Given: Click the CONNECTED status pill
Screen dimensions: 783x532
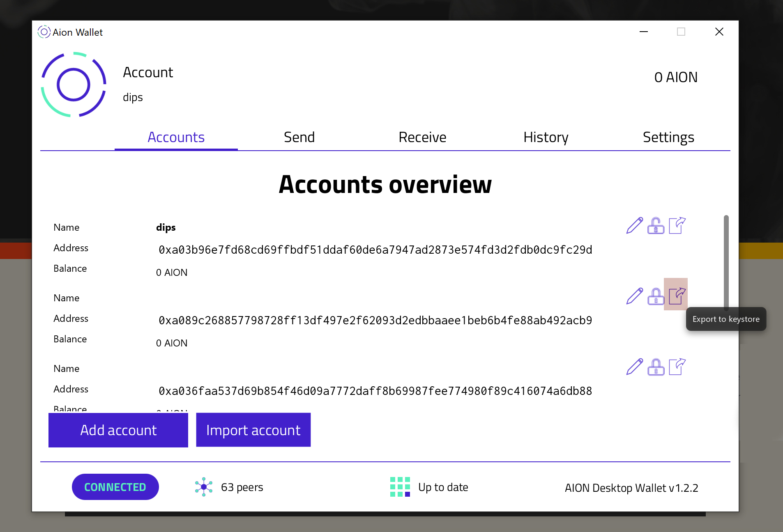Looking at the screenshot, I should click(115, 487).
